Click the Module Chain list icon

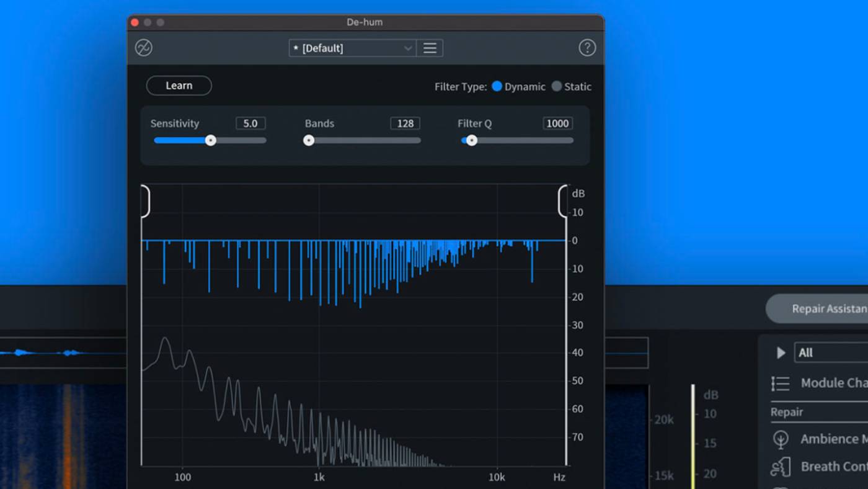780,384
